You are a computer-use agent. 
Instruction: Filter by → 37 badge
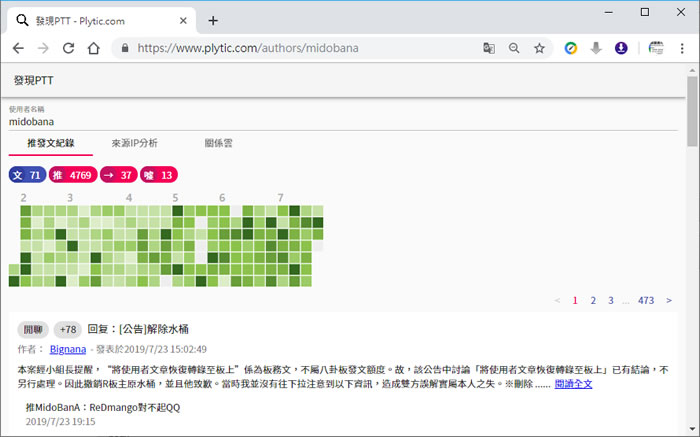(119, 175)
